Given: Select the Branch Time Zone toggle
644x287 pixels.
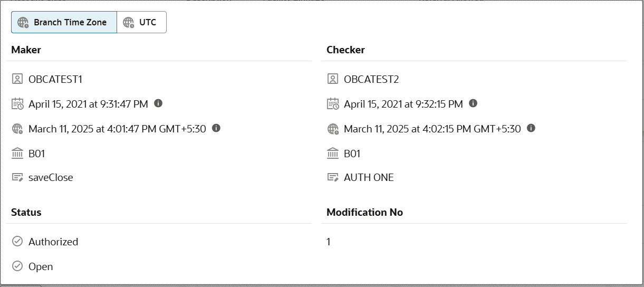Looking at the screenshot, I should pos(64,22).
